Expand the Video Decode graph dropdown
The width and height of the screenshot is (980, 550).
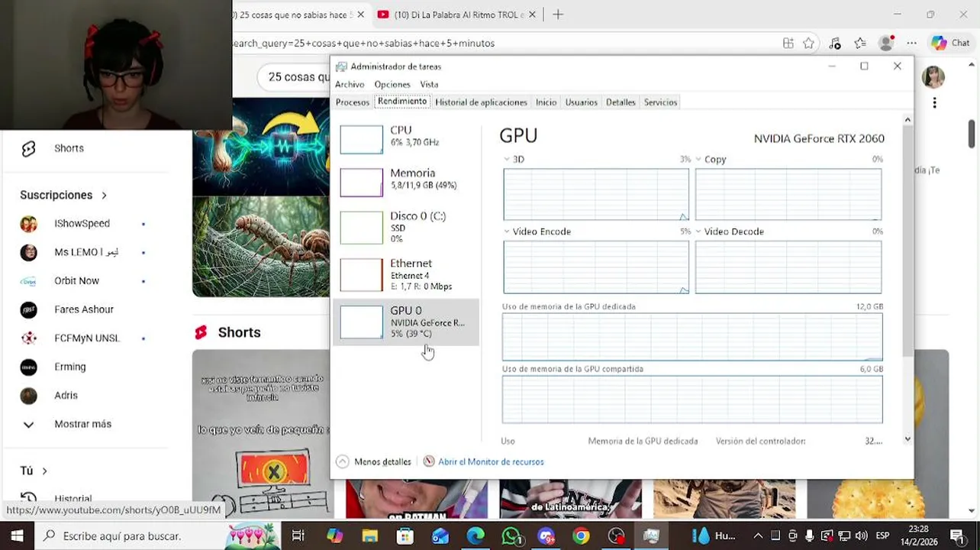[x=699, y=231]
